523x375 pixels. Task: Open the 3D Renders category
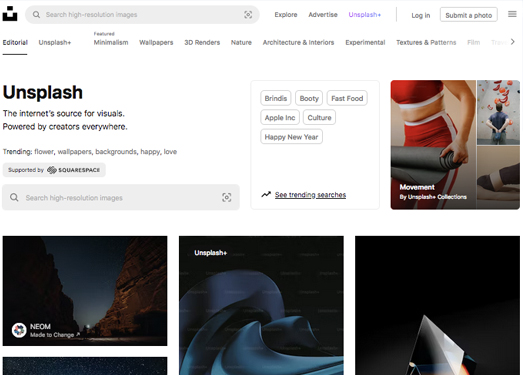click(202, 42)
